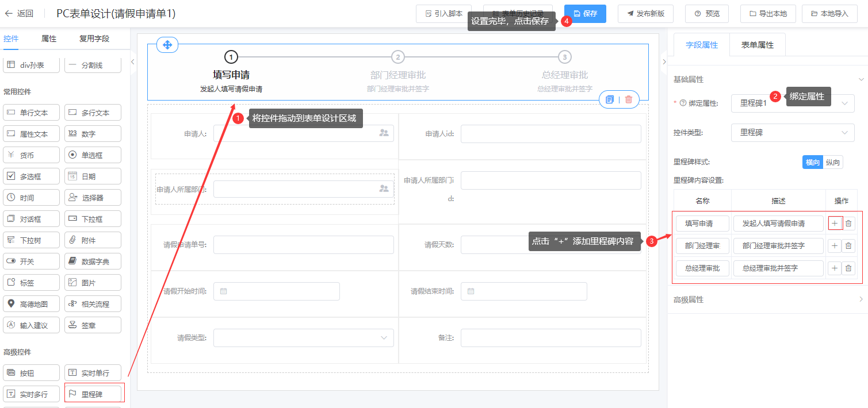This screenshot has height=408, width=868.
Task: Add a row after 部门经理审 milestone
Action: pos(835,246)
